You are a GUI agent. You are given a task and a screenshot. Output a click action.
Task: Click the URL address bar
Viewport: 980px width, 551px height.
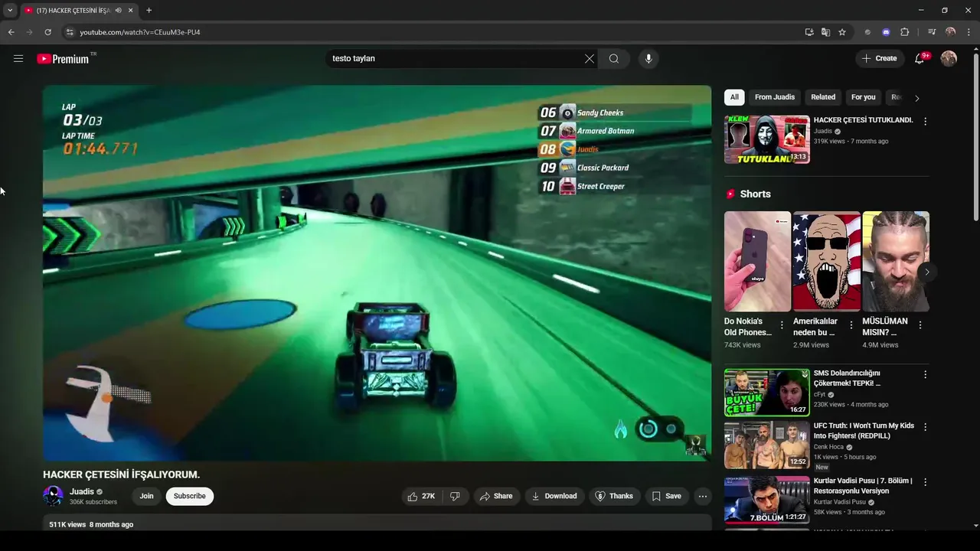(436, 32)
